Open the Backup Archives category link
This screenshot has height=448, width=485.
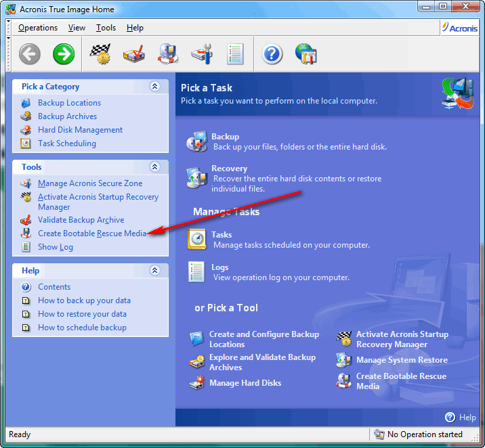tap(68, 116)
